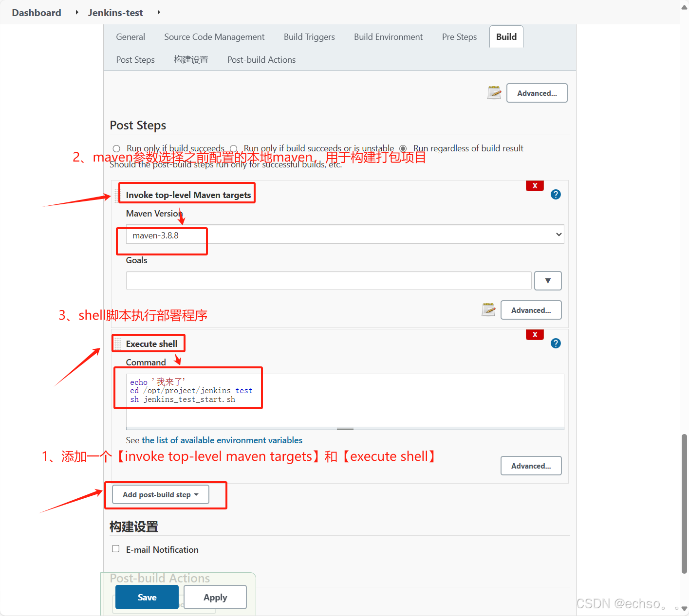Click the top Advanced button

coord(537,93)
